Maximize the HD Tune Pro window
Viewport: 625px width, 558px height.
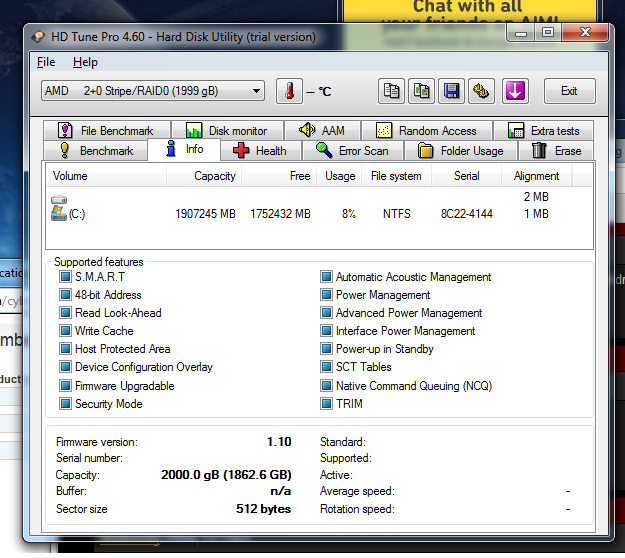(x=548, y=33)
